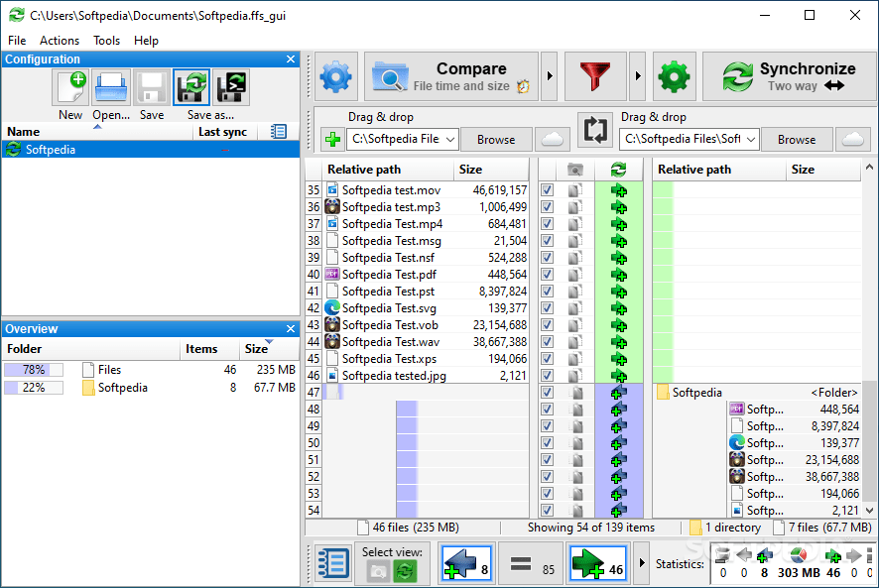
Task: Browse for right folder
Action: (x=797, y=140)
